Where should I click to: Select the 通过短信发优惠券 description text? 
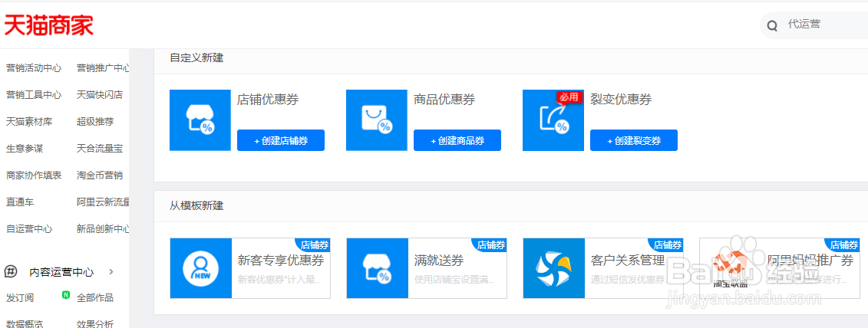tap(629, 280)
